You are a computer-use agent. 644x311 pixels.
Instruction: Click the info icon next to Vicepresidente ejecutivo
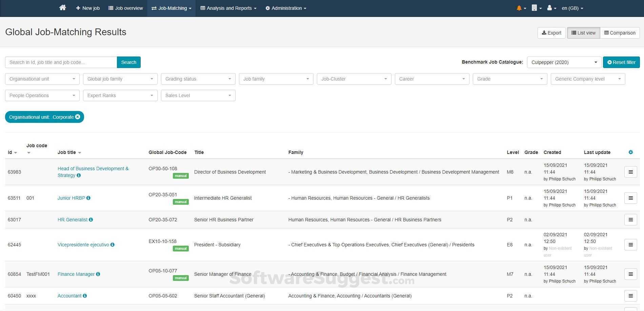point(113,245)
